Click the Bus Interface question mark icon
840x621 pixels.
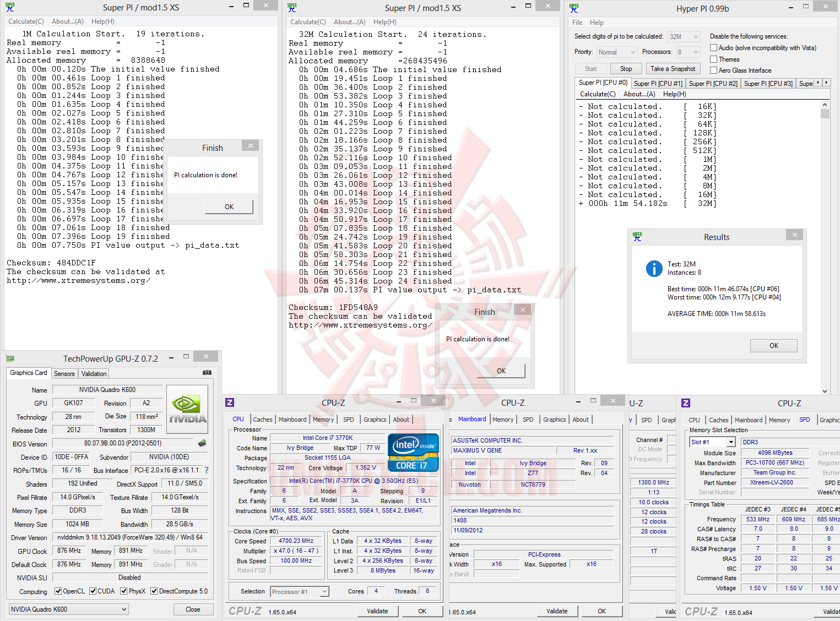coord(207,470)
